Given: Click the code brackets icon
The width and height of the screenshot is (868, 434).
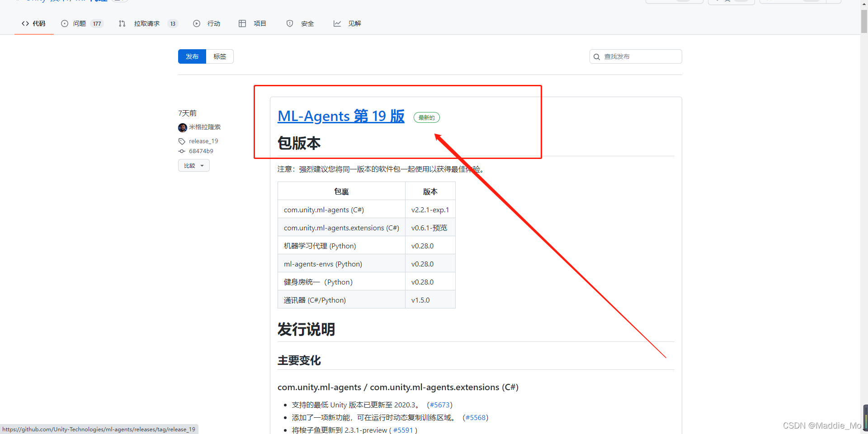Looking at the screenshot, I should [x=25, y=23].
